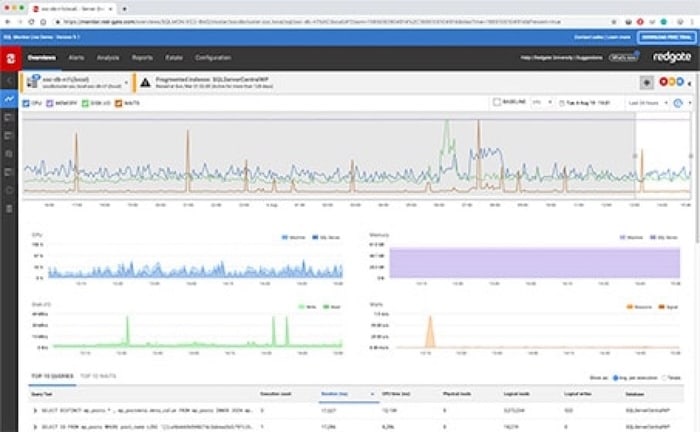This screenshot has height=432, width=700.
Task: Click the redgate logo on the right
Action: 672,57
